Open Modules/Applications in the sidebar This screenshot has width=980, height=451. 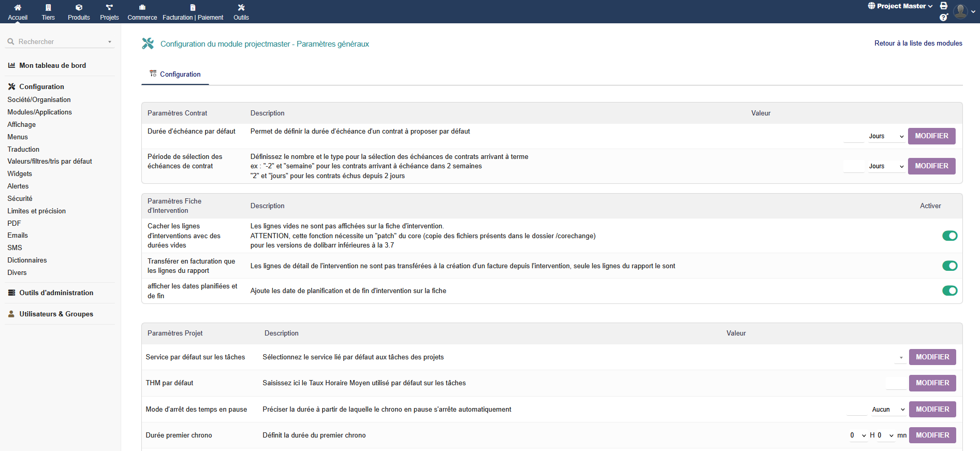point(39,112)
